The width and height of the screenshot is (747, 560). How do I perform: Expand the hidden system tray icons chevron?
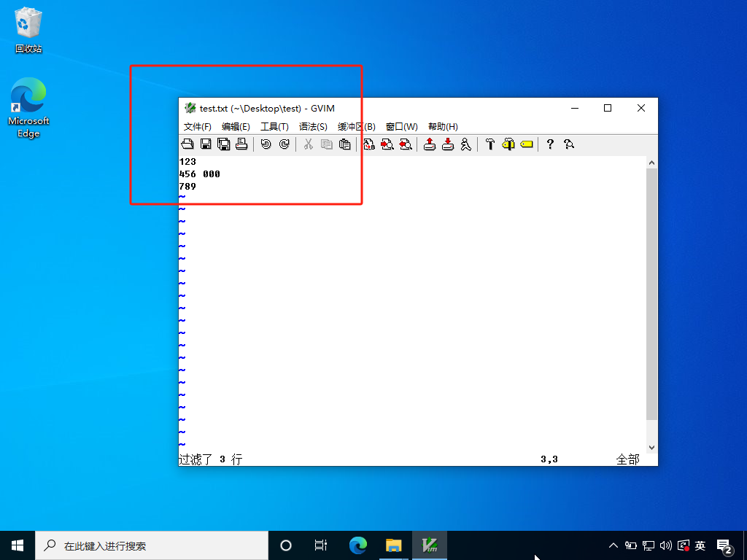click(x=614, y=545)
